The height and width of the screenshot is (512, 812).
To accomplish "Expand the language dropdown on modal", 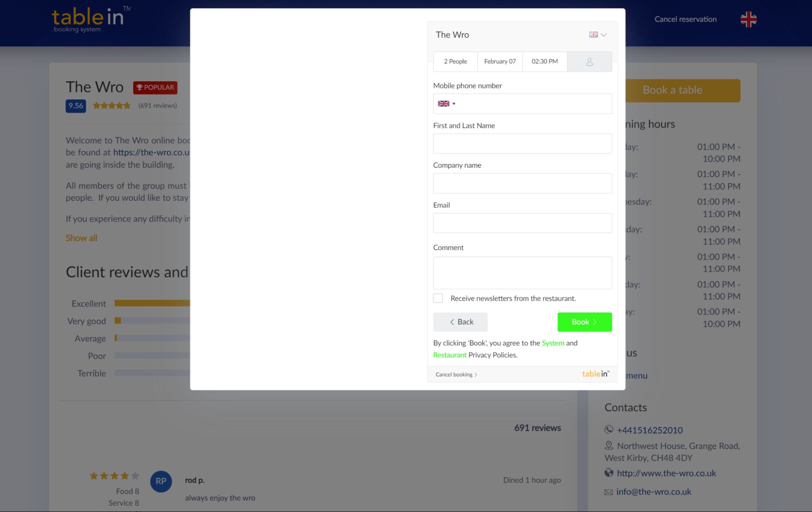I will 598,34.
